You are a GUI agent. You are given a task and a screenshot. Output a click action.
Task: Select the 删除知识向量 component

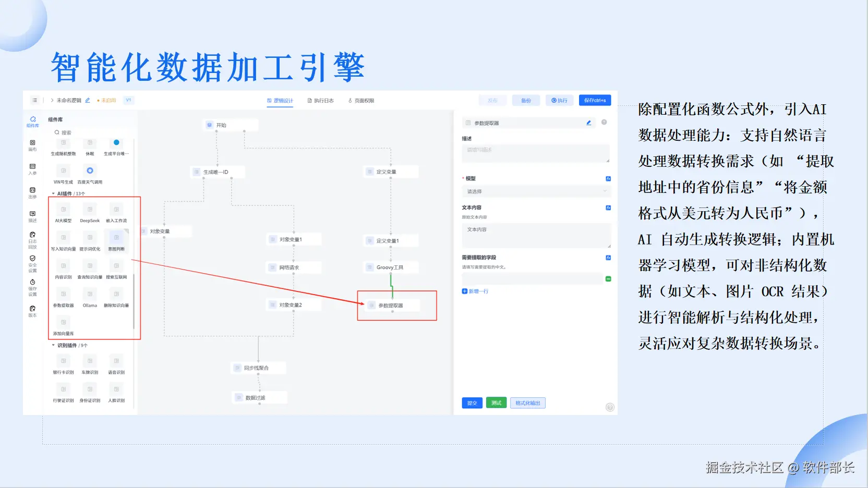(x=116, y=298)
